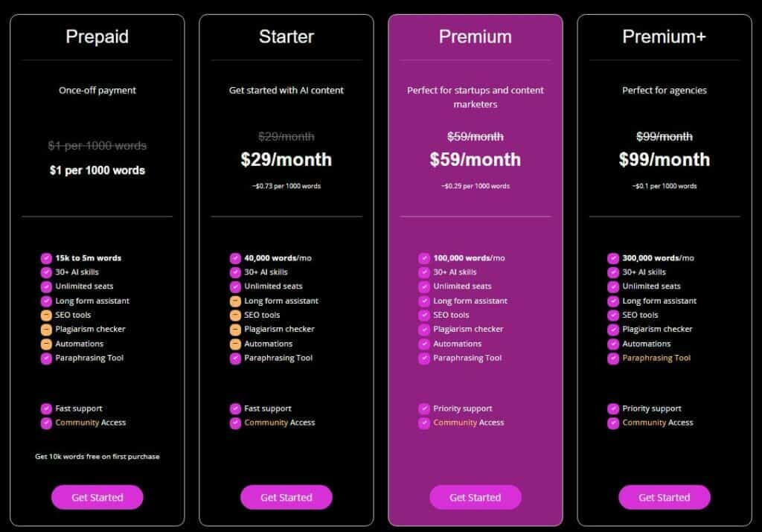Click orange dash icon beside Starter Long form assistant
The image size is (762, 532).
235,301
